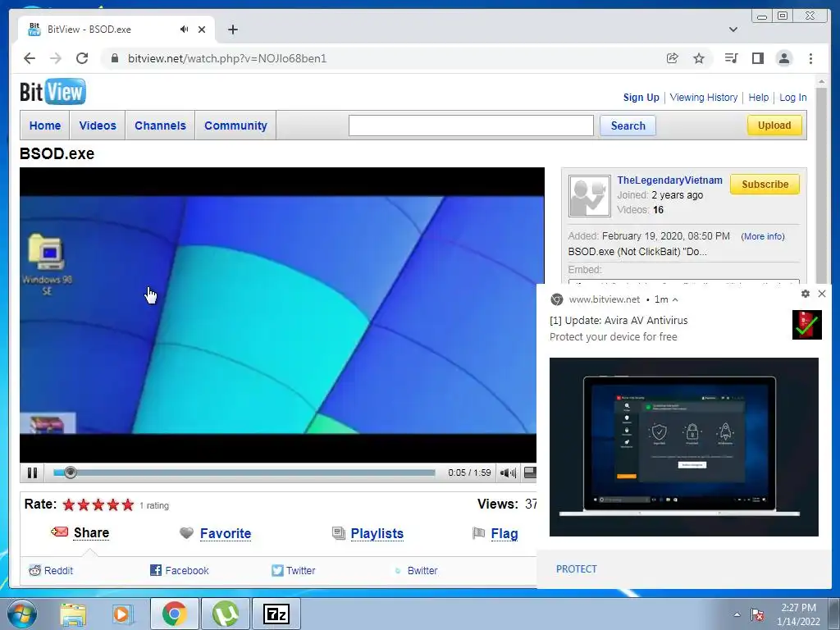Open notification settings gear
Viewport: 840px width, 630px height.
[x=806, y=294]
